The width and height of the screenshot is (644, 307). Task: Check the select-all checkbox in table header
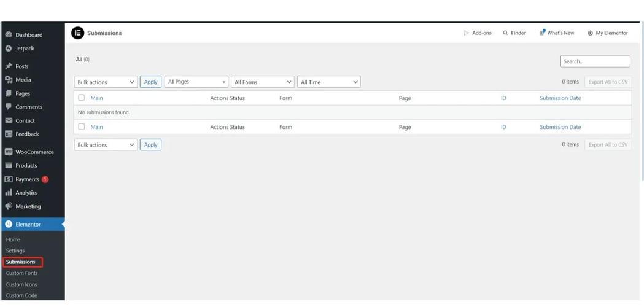[81, 98]
